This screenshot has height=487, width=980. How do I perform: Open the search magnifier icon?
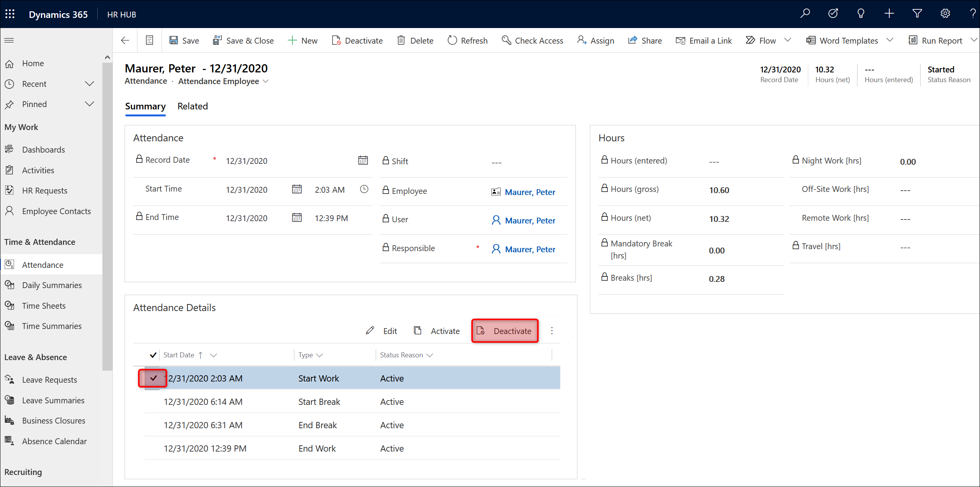coord(805,14)
